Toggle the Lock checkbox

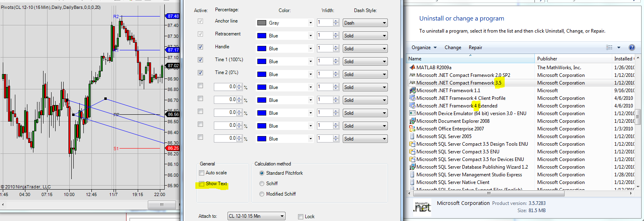point(300,217)
